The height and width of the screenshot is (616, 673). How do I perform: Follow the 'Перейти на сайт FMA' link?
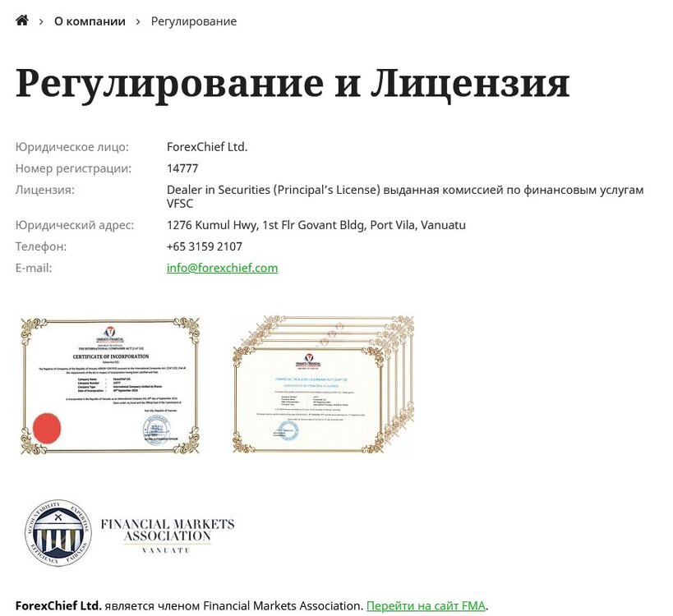pyautogui.click(x=426, y=605)
